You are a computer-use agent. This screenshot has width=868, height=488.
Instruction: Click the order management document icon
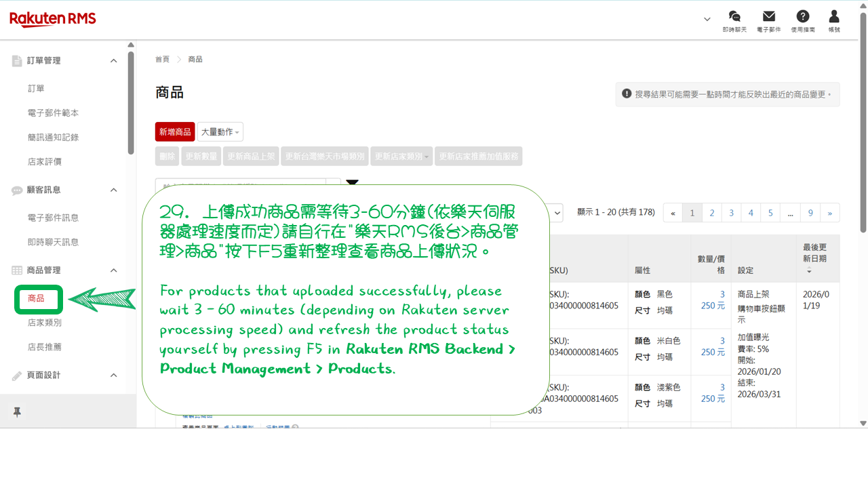[x=18, y=61]
